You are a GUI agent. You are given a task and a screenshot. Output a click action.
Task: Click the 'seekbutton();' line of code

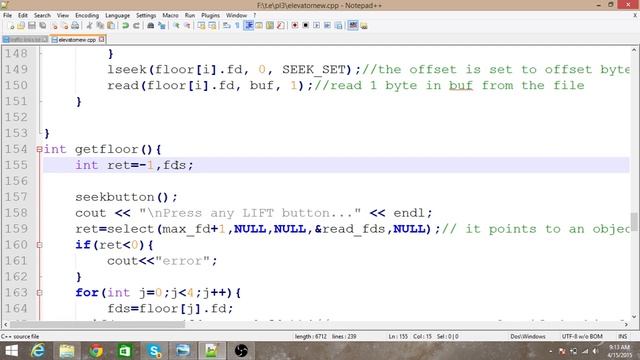point(127,197)
